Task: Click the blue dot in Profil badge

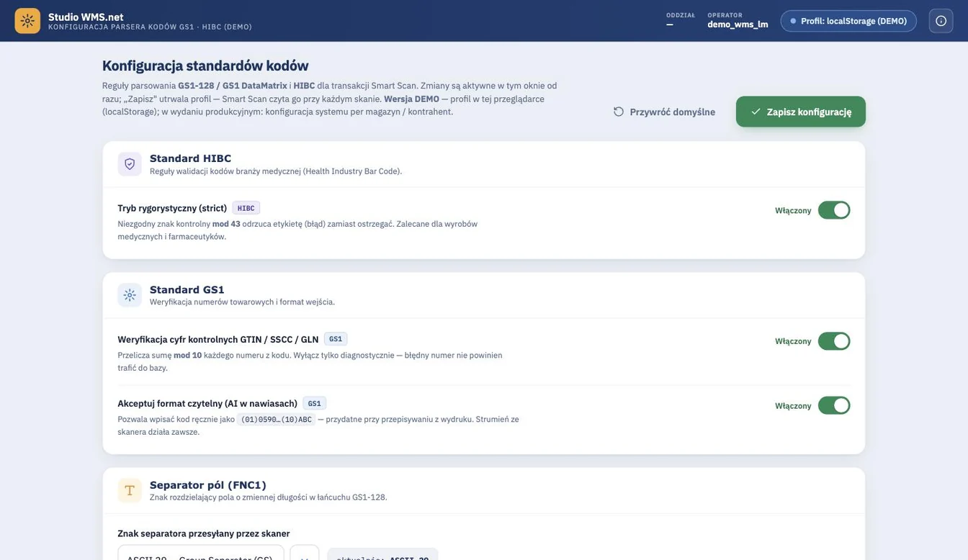Action: [793, 21]
